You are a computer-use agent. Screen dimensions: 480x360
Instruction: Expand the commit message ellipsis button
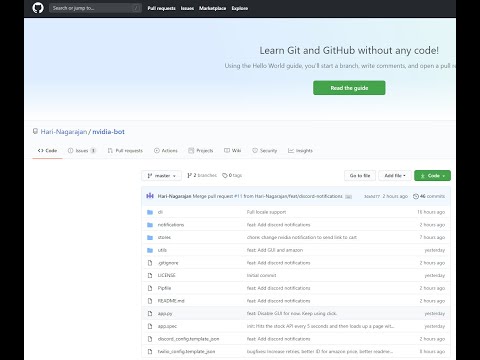(348, 197)
